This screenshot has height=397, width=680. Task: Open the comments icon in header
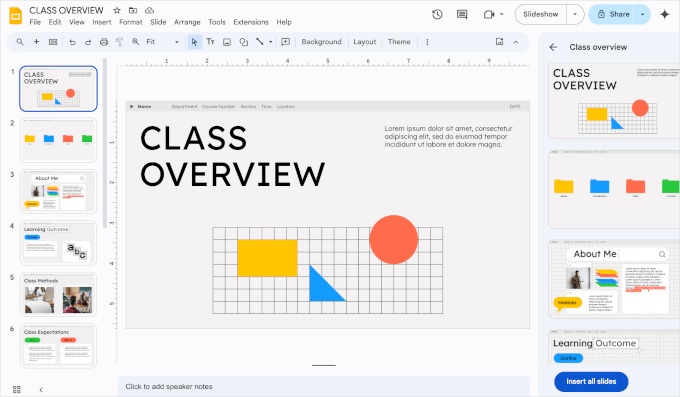(462, 14)
